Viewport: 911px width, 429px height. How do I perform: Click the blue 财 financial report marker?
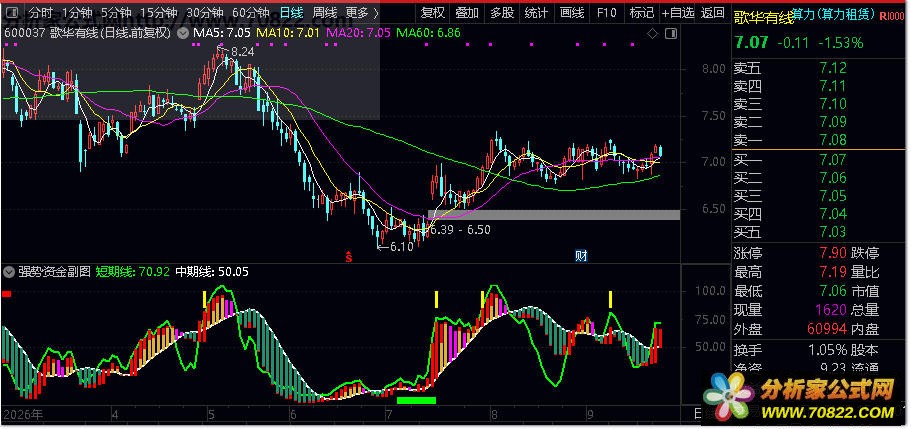coord(581,256)
